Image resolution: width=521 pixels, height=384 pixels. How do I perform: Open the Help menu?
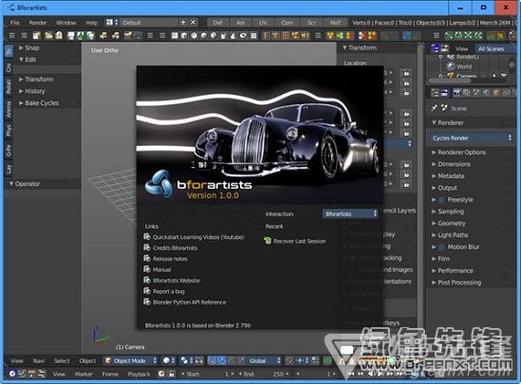click(x=92, y=23)
